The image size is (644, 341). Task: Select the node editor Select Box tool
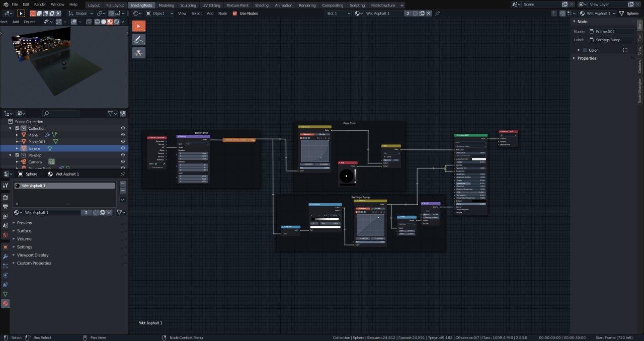139,26
